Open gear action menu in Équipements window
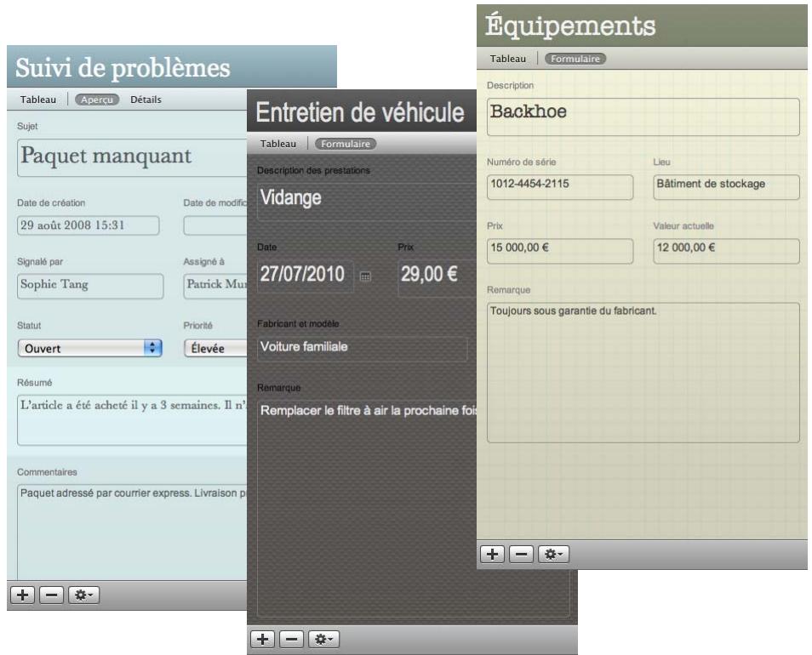812x655 pixels. 553,554
